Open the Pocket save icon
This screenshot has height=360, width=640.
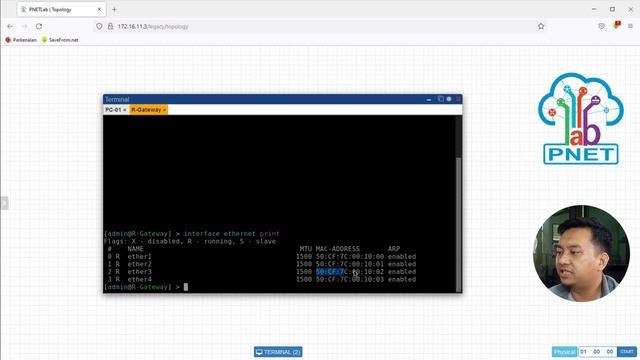(x=601, y=26)
